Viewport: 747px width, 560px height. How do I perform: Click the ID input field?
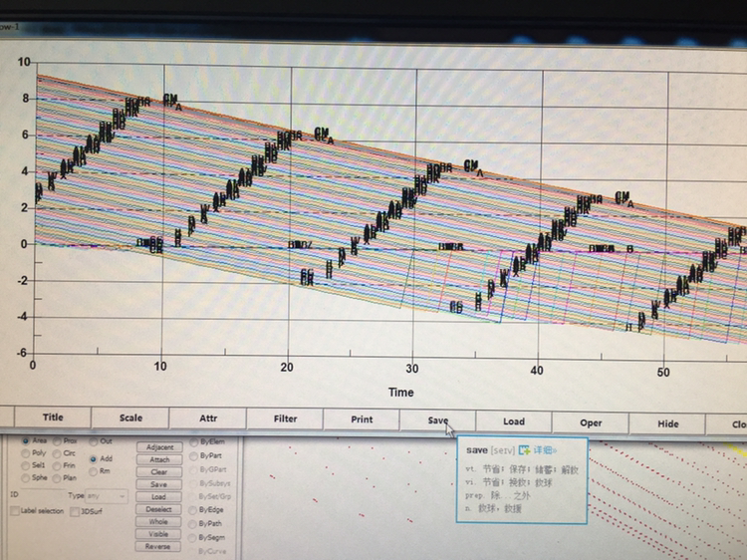click(x=43, y=494)
